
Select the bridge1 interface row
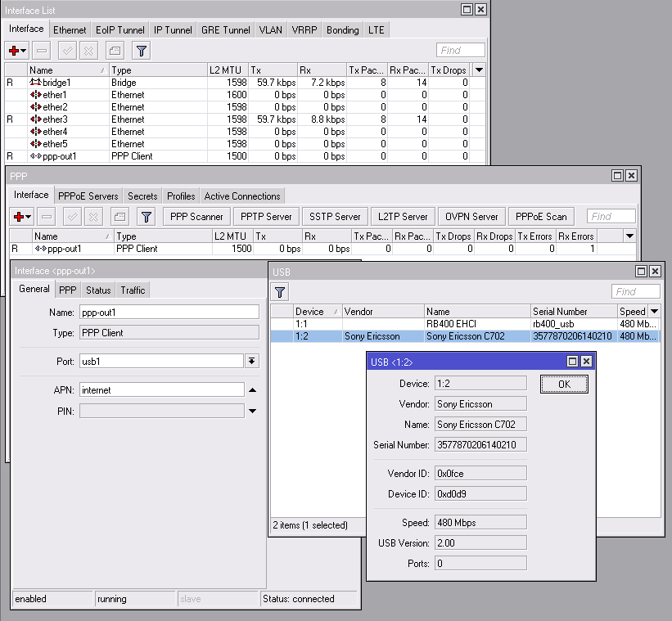coord(56,83)
